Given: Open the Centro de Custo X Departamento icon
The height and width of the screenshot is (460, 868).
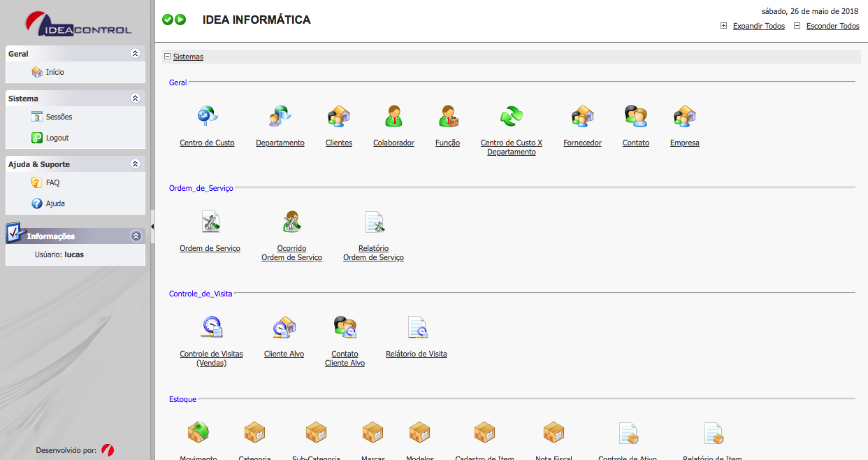Looking at the screenshot, I should point(512,115).
